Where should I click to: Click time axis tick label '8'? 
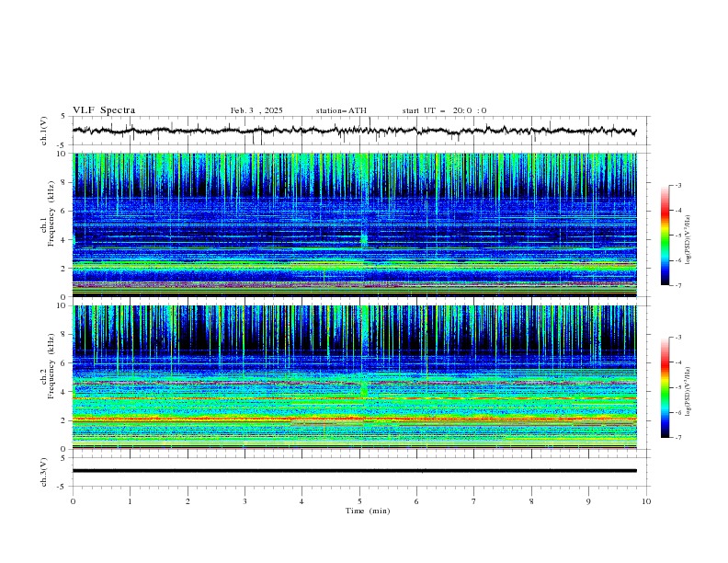point(531,501)
